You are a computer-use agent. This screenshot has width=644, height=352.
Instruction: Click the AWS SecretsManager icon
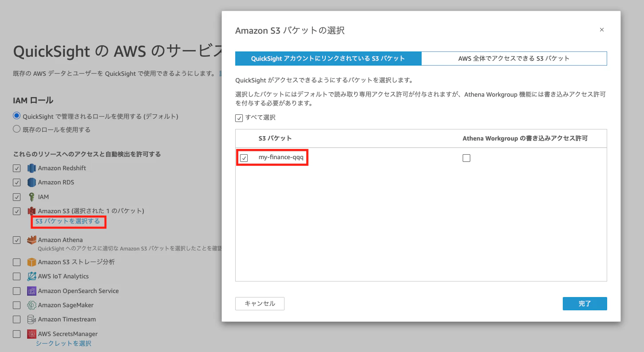tap(32, 334)
